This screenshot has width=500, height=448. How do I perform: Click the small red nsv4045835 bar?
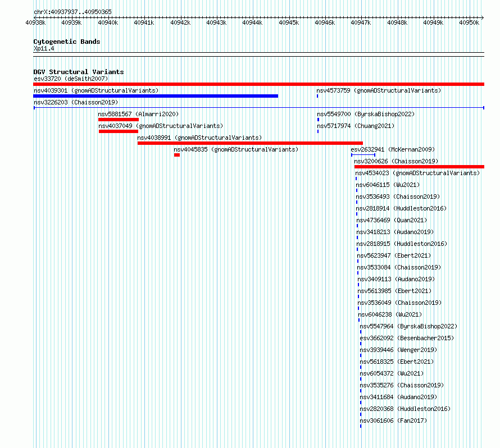point(177,155)
